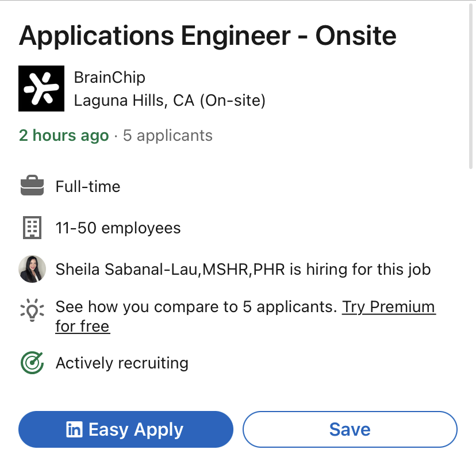This screenshot has width=476, height=465.
Task: Open the BrainChip company name link
Action: pyautogui.click(x=109, y=77)
